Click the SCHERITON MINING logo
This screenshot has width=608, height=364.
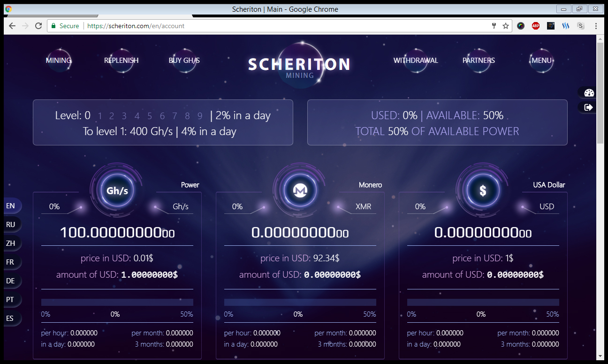299,66
